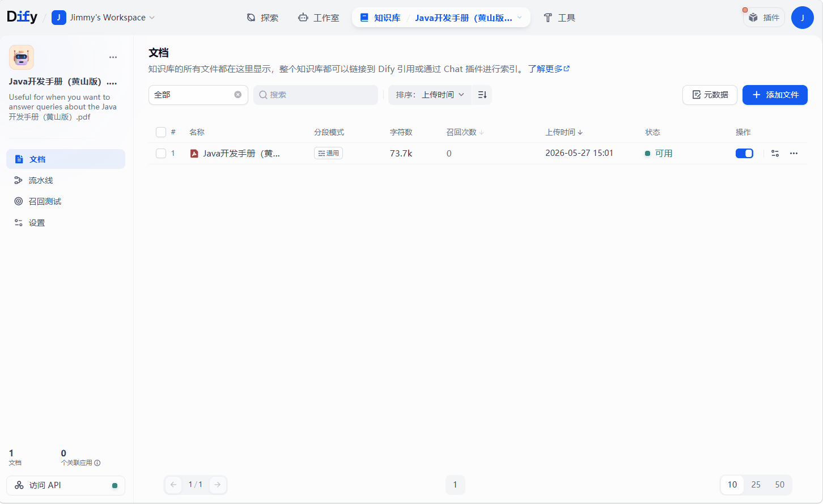Toggle sort order direction icon
The width and height of the screenshot is (823, 504).
(x=482, y=95)
